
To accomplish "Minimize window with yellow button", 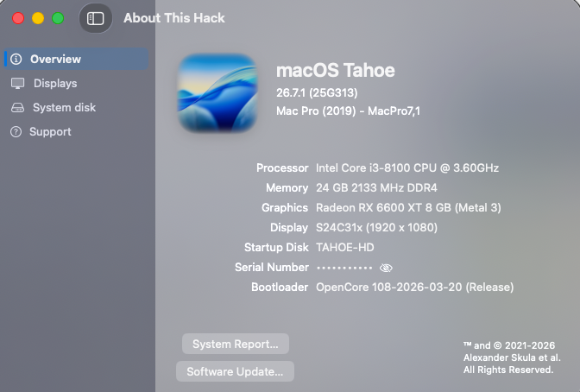I will coord(38,18).
